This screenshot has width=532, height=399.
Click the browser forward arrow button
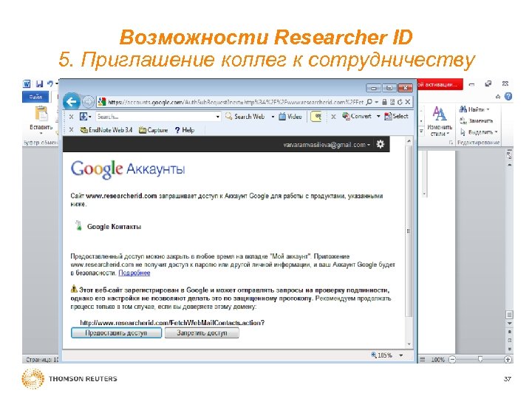point(88,101)
